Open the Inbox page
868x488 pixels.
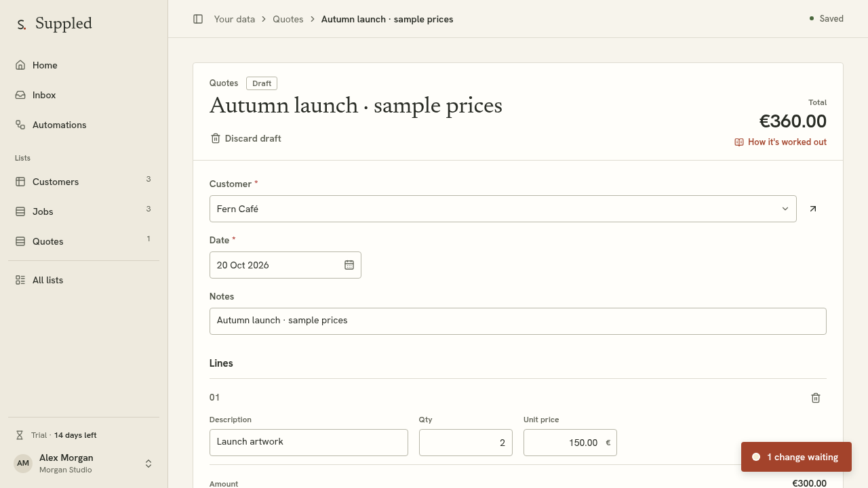point(83,95)
